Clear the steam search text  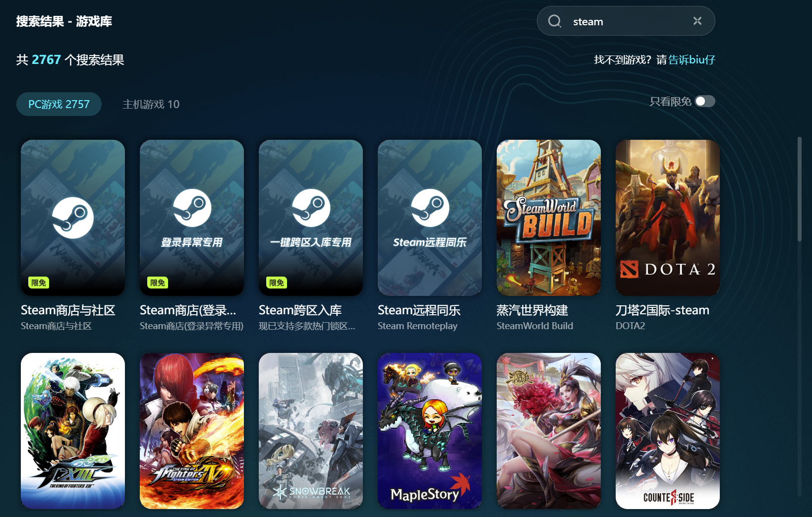tap(697, 21)
